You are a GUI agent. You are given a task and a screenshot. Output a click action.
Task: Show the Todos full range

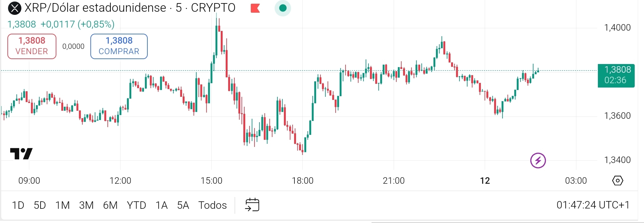[212, 205]
